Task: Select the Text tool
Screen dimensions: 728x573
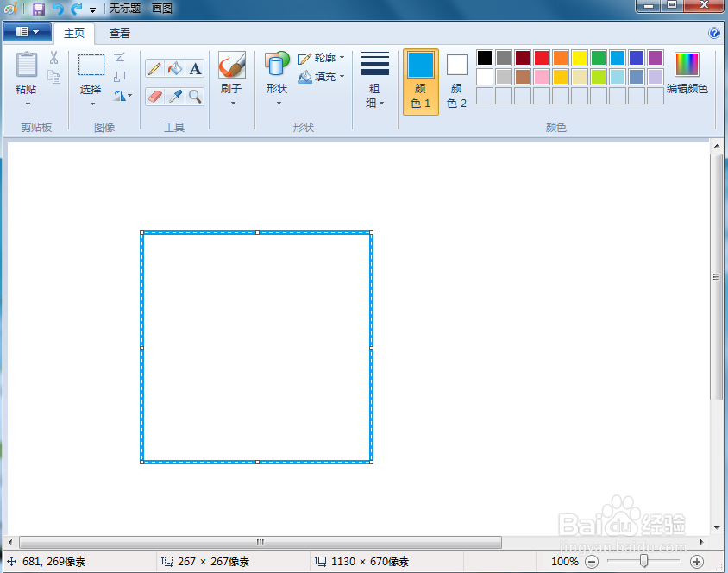Action: pyautogui.click(x=195, y=69)
